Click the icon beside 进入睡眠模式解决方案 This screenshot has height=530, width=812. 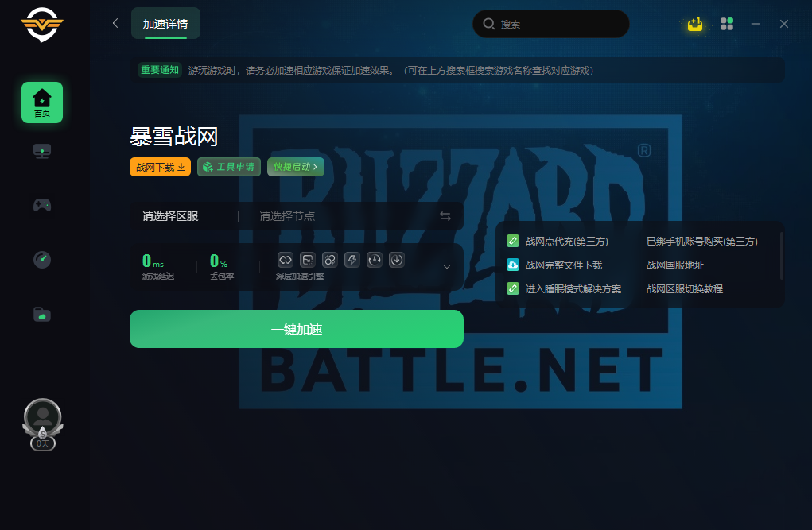[x=513, y=288]
